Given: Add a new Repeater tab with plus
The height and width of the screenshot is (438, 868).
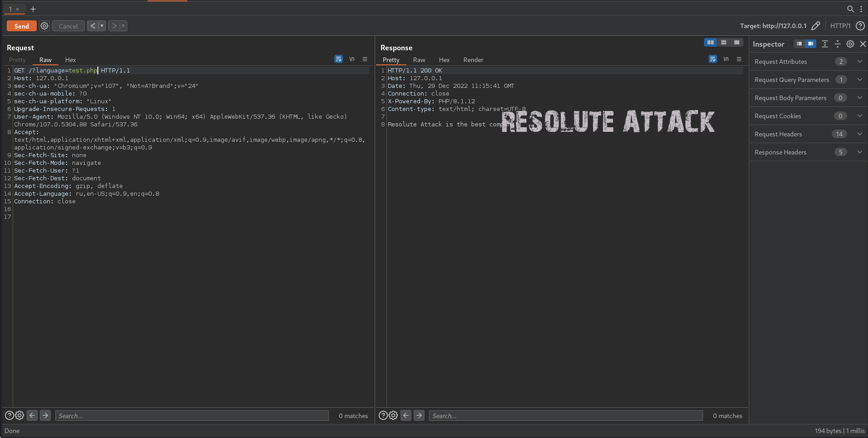Looking at the screenshot, I should pos(33,9).
